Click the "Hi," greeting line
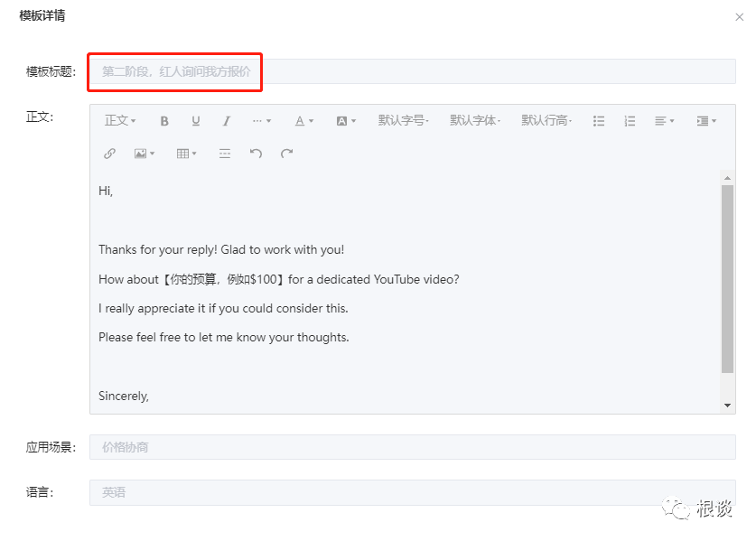Screen dimensions: 756x541 106,191
